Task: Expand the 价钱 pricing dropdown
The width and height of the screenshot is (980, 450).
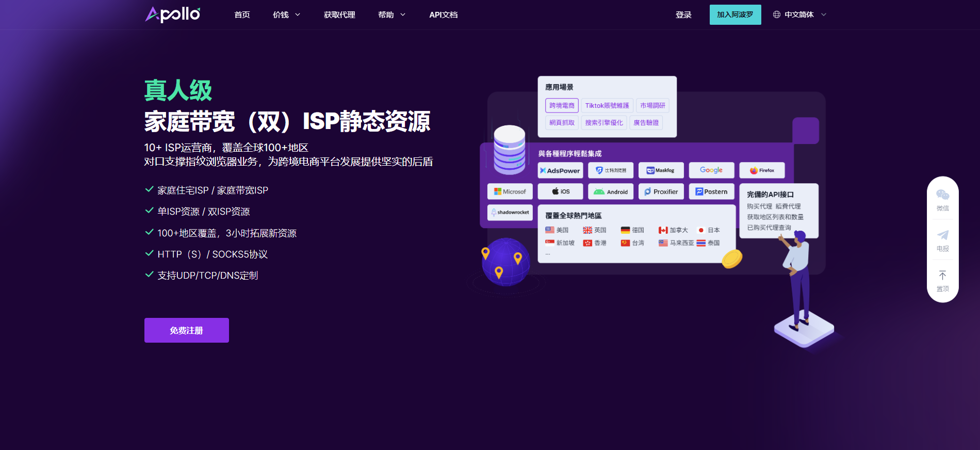Action: (286, 14)
